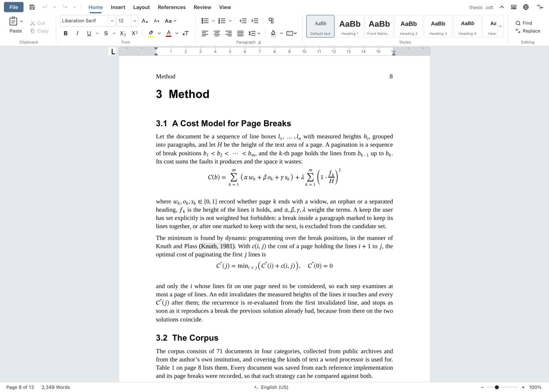Shrink font size with the smaller A icon

(157, 21)
